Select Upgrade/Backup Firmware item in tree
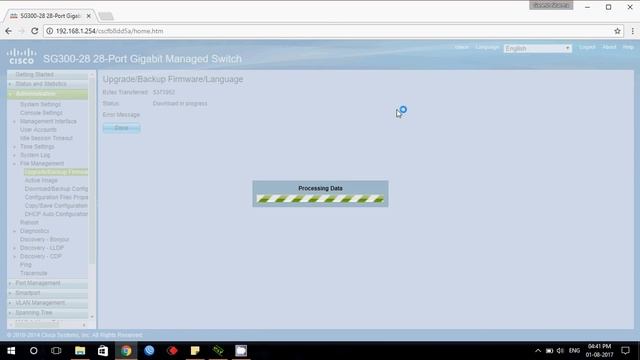 pos(56,172)
